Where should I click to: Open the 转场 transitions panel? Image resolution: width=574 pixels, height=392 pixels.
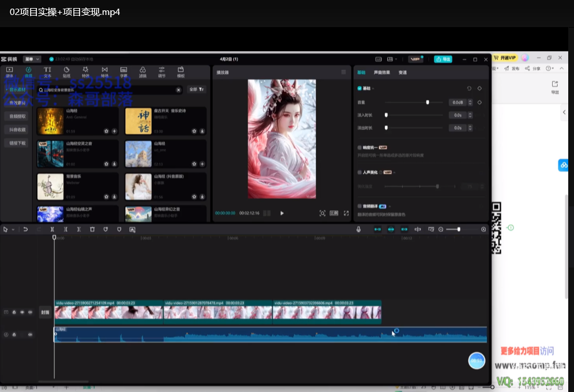105,71
